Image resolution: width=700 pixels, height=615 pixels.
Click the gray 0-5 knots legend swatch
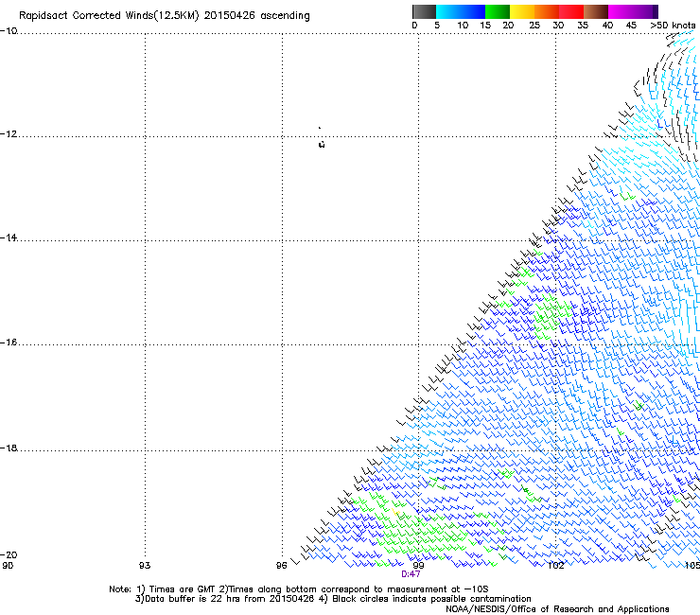[424, 11]
